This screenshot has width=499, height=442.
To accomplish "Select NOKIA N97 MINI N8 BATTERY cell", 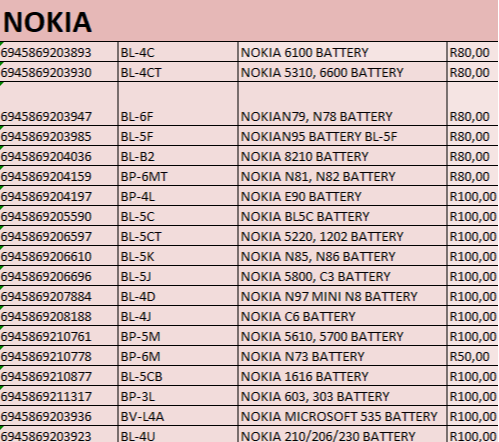I will click(x=342, y=296).
